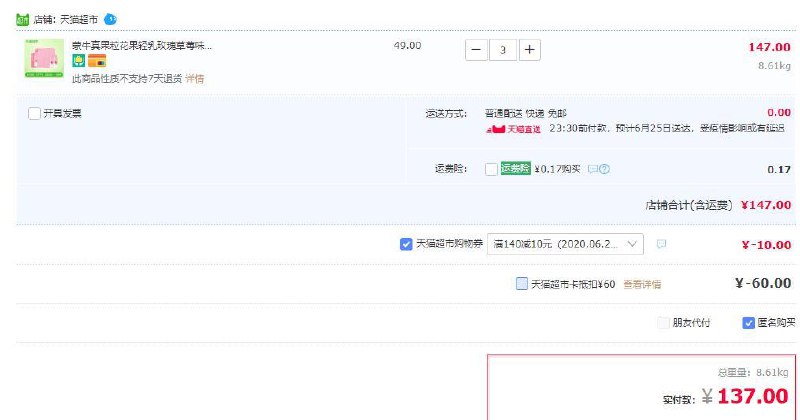Increase quantity with the plus button
Image resolution: width=800 pixels, height=420 pixels.
pyautogui.click(x=530, y=50)
